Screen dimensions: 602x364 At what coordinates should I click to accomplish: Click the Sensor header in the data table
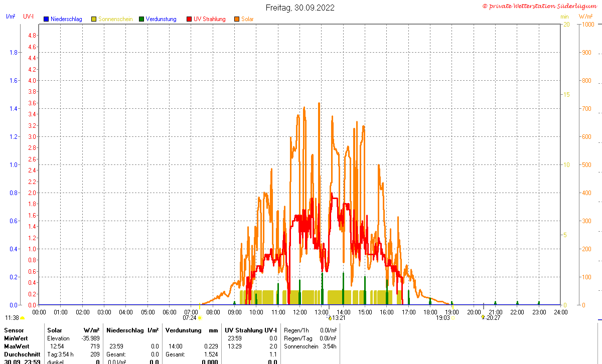coord(14,330)
